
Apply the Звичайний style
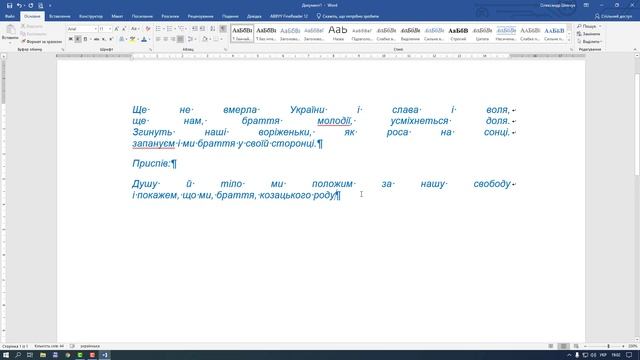[x=242, y=33]
